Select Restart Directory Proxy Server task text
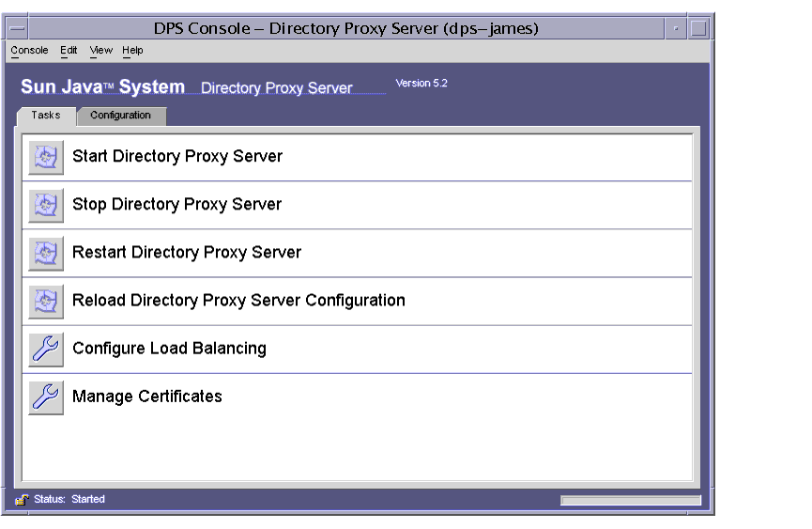Image resolution: width=812 pixels, height=529 pixels. [187, 253]
